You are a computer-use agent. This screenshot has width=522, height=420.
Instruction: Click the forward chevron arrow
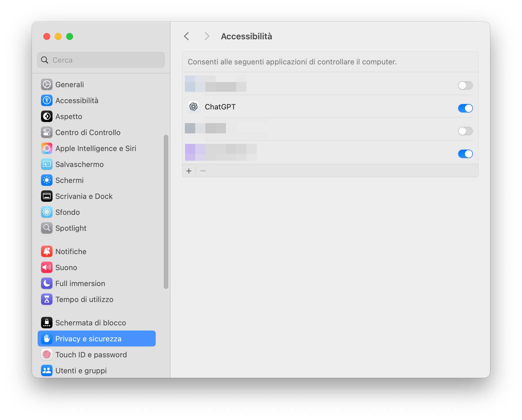(x=207, y=36)
